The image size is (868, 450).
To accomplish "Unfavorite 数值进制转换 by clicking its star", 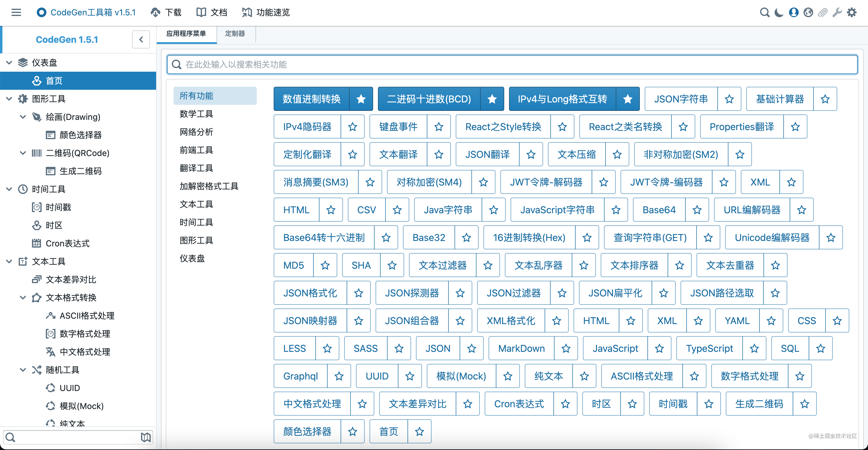I will coord(361,99).
